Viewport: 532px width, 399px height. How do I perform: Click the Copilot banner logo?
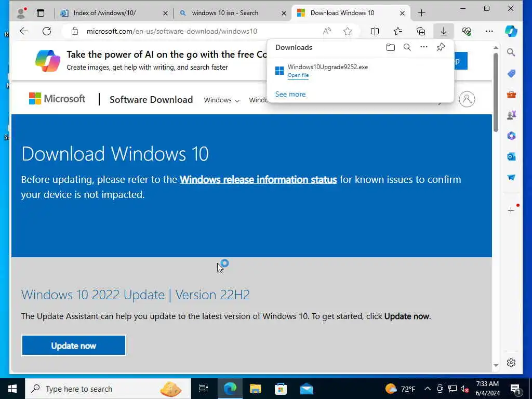[x=48, y=61]
